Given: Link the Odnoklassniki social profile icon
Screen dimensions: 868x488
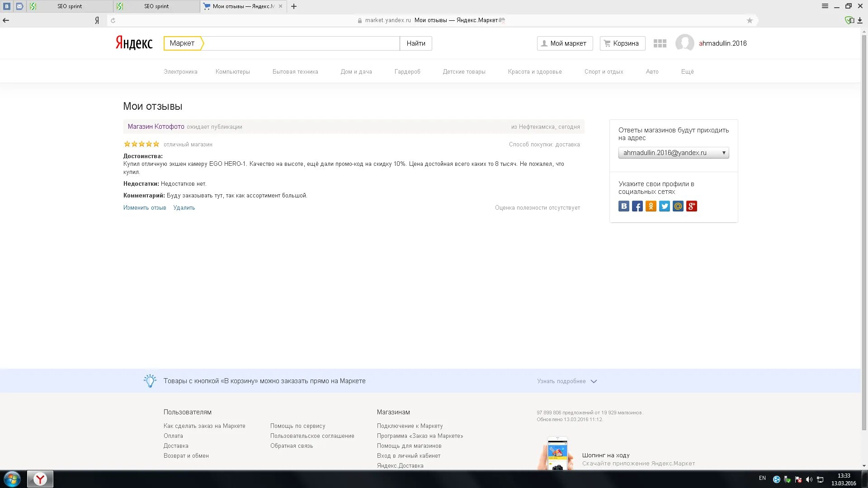Looking at the screenshot, I should [x=651, y=206].
